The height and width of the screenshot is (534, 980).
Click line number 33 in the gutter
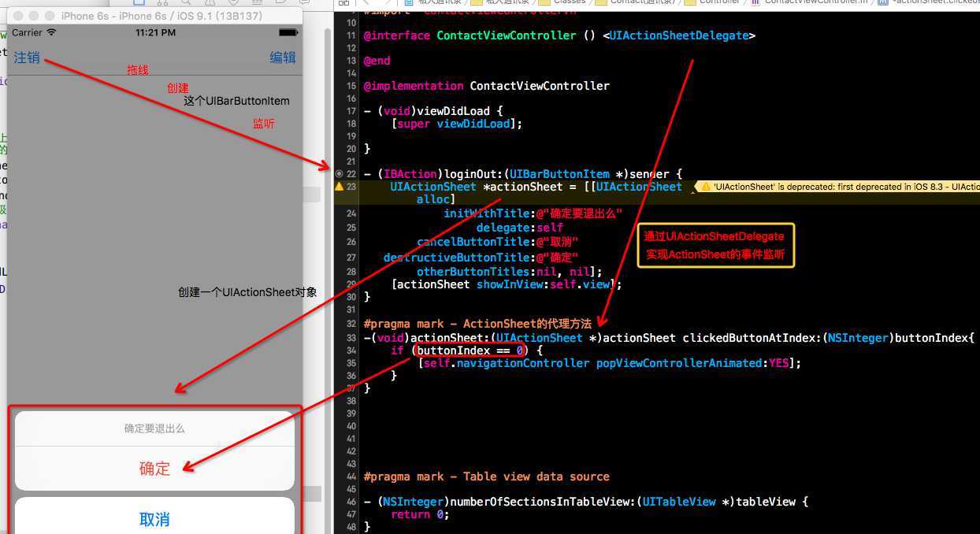pos(351,338)
